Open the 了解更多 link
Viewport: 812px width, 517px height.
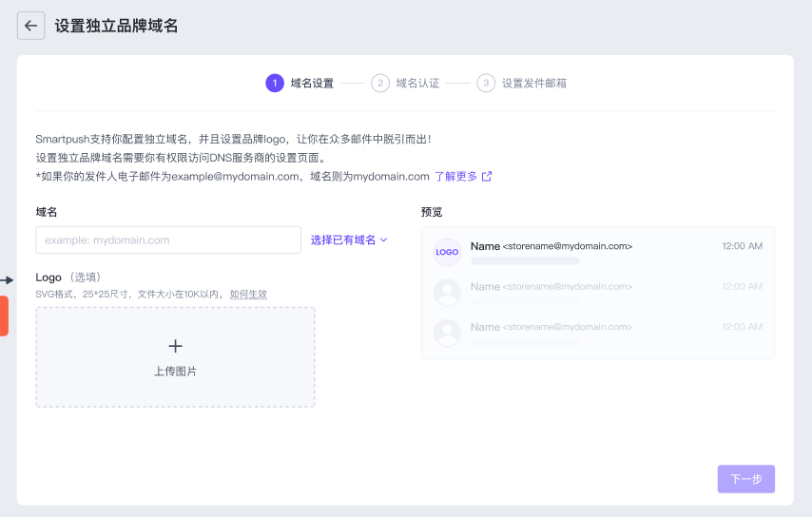pos(455,177)
